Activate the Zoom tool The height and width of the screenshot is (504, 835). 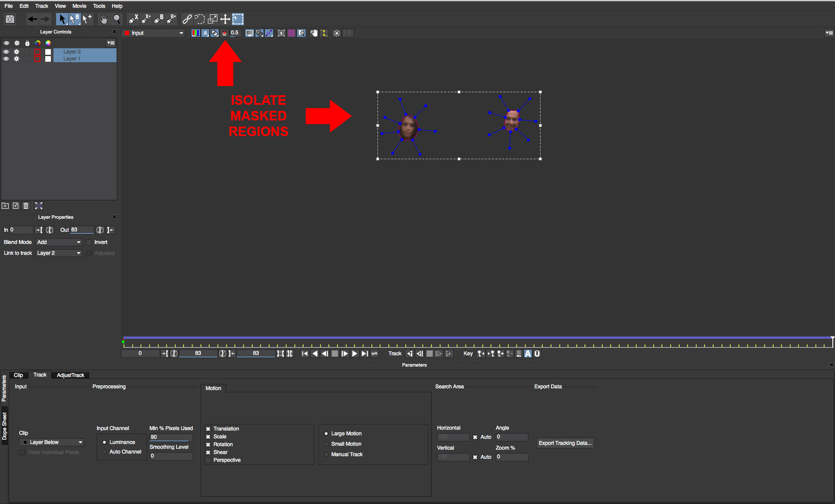coord(117,19)
